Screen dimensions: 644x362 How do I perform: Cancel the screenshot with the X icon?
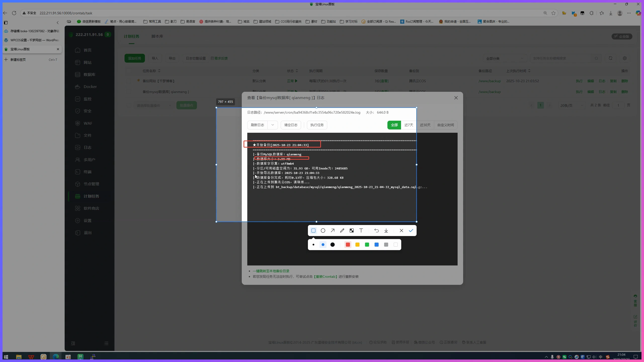[x=401, y=231]
